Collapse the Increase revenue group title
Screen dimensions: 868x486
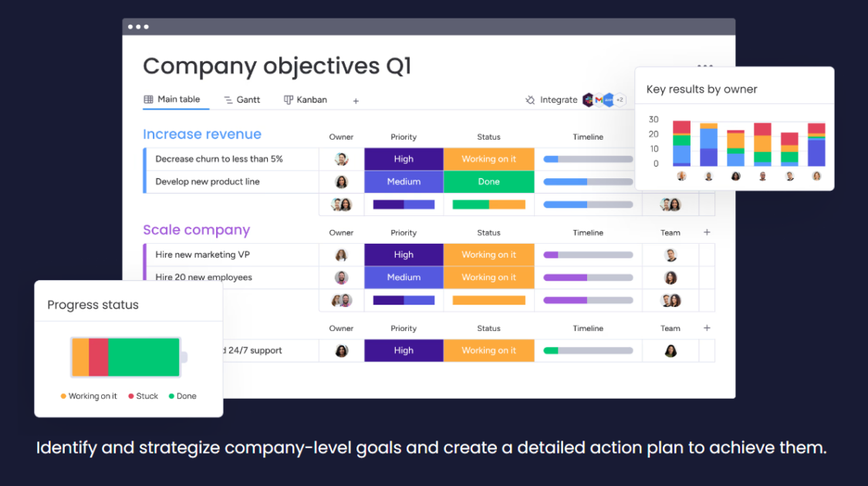(202, 134)
